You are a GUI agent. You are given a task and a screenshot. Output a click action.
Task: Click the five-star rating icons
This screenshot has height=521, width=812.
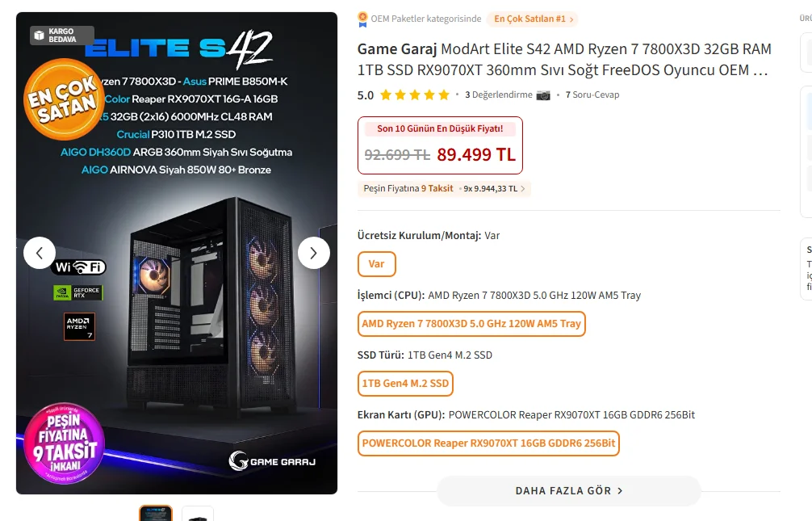click(415, 95)
